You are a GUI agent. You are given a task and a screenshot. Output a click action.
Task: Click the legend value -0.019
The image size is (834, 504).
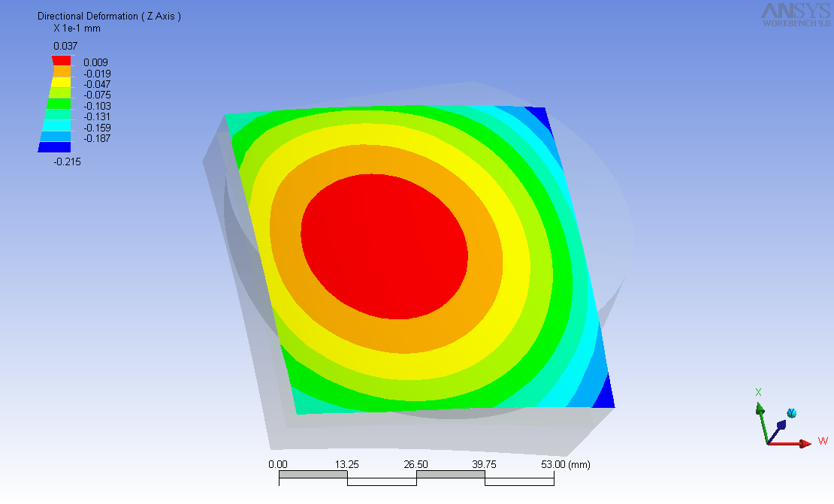98,74
